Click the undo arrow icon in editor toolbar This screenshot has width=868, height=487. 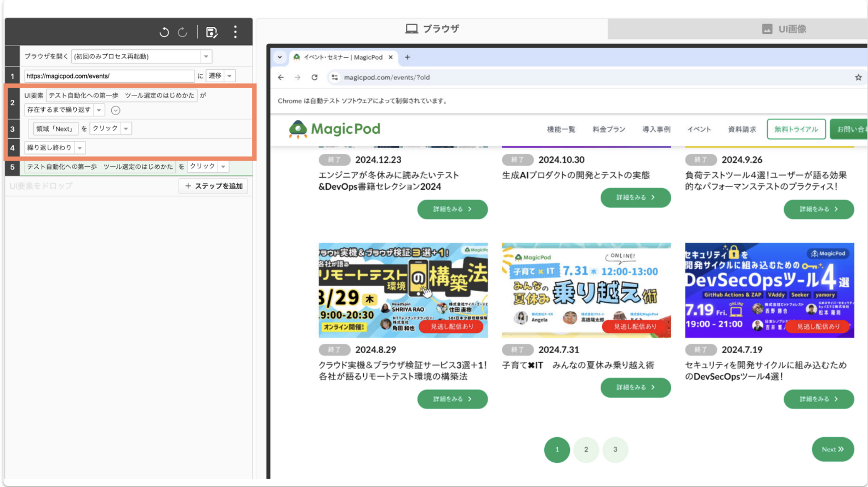[164, 32]
